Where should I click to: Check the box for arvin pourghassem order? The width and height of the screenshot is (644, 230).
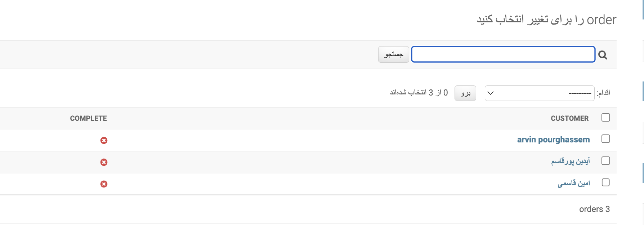[x=605, y=139]
